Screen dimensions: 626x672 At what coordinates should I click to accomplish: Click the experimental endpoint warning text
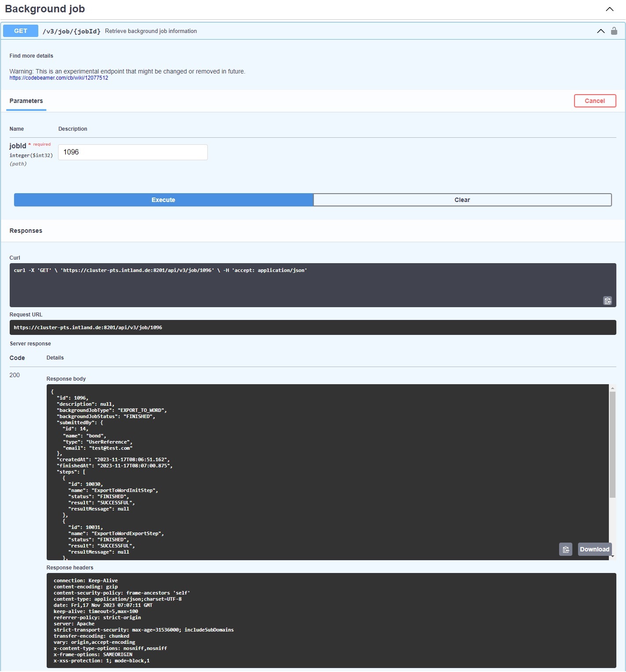[127, 71]
